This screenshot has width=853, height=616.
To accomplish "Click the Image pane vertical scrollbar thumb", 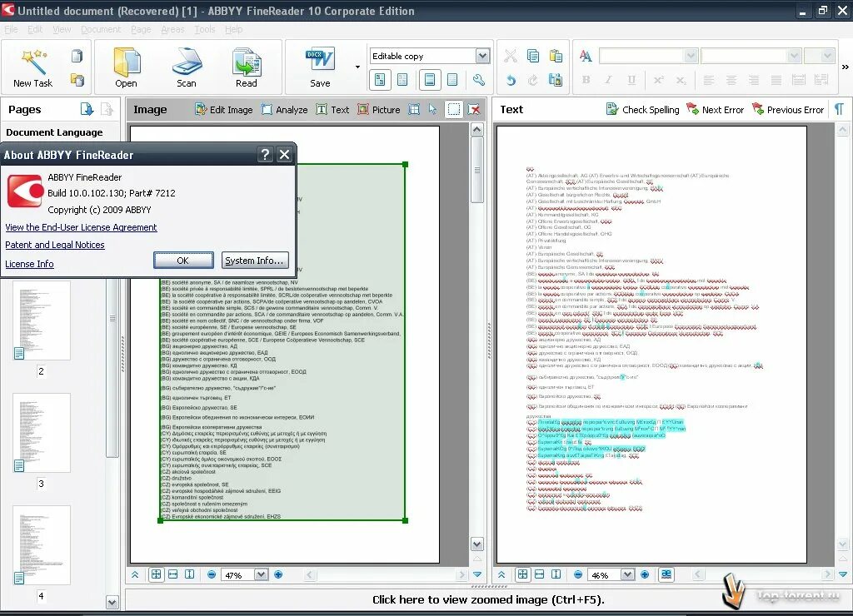I will tap(477, 170).
